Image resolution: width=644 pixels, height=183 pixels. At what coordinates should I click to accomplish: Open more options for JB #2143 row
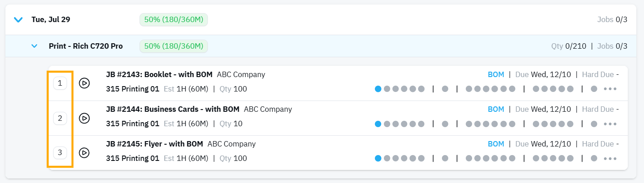610,89
